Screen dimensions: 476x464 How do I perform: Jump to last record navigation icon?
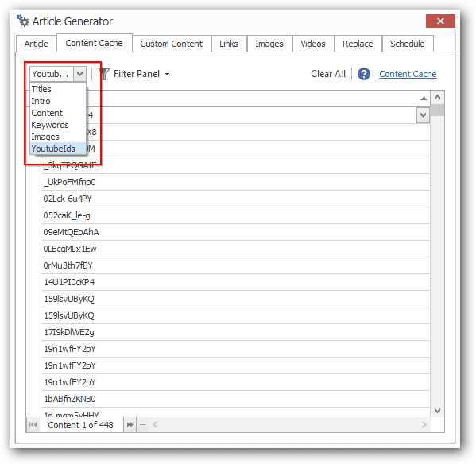[x=131, y=424]
